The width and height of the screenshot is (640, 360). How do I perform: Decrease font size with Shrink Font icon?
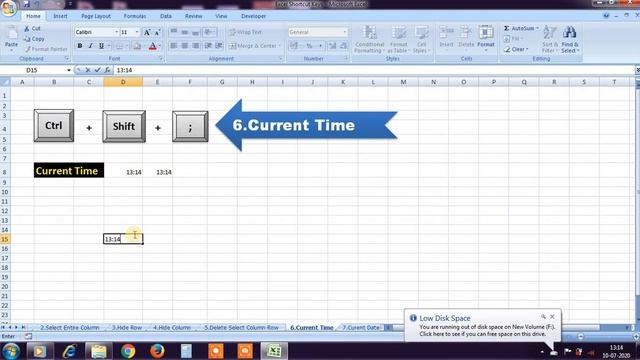(x=157, y=32)
